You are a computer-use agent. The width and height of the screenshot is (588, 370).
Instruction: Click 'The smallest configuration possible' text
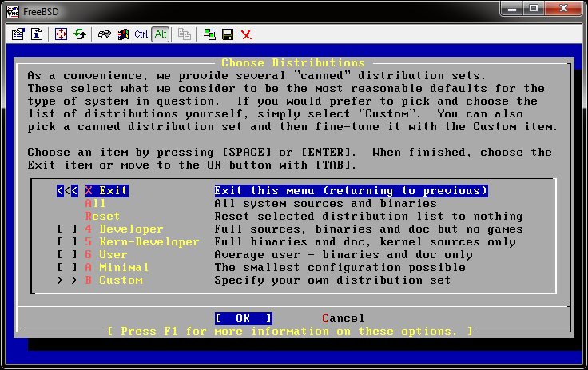pos(340,267)
